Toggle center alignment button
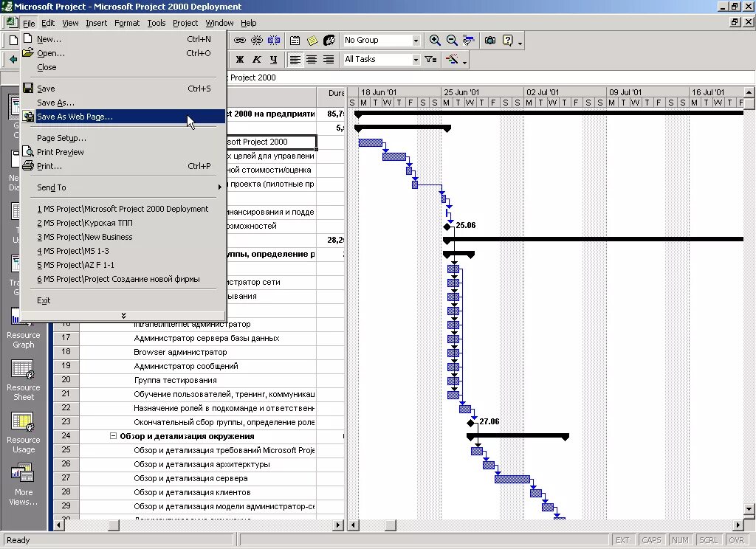The image size is (756, 549). click(312, 59)
